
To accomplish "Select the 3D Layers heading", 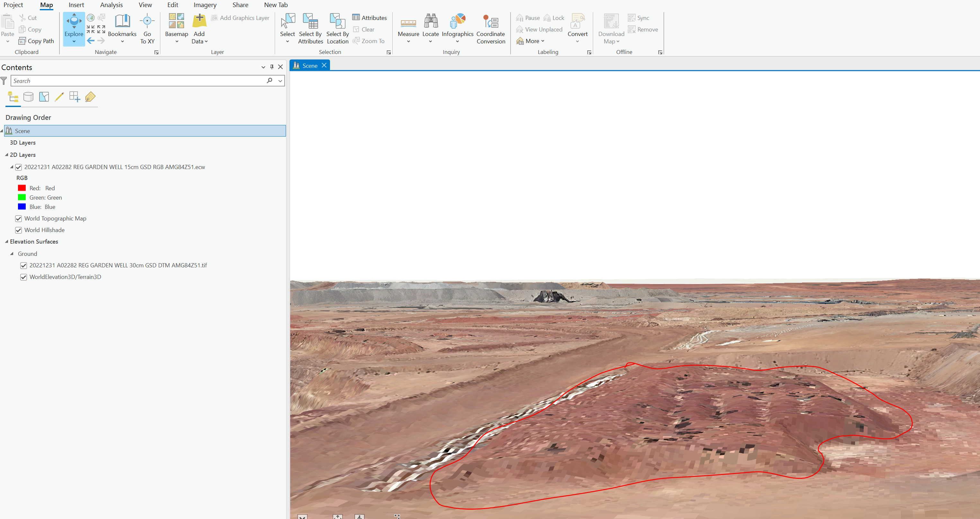I will point(23,143).
